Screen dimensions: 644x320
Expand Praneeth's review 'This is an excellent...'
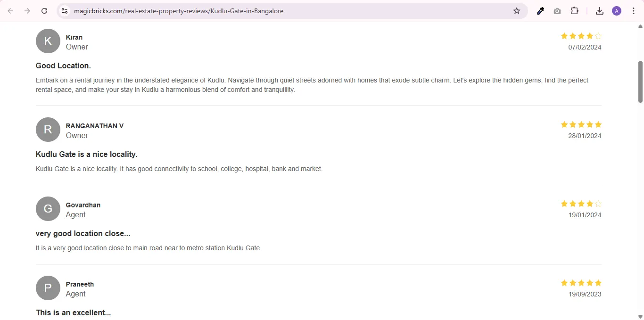pos(73,312)
